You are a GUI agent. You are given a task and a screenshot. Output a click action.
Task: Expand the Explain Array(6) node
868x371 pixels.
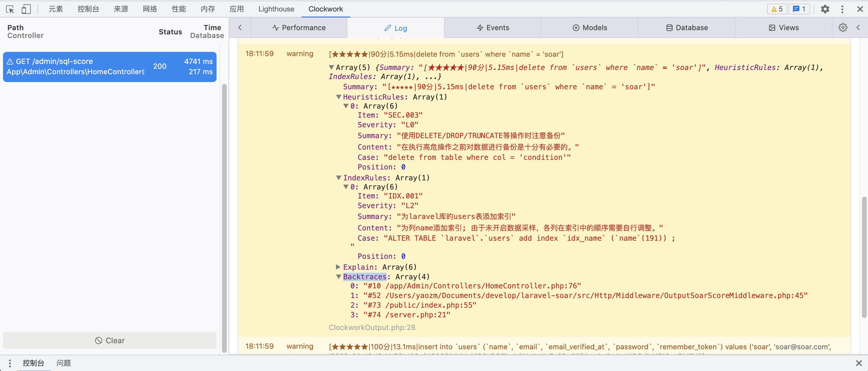click(338, 267)
